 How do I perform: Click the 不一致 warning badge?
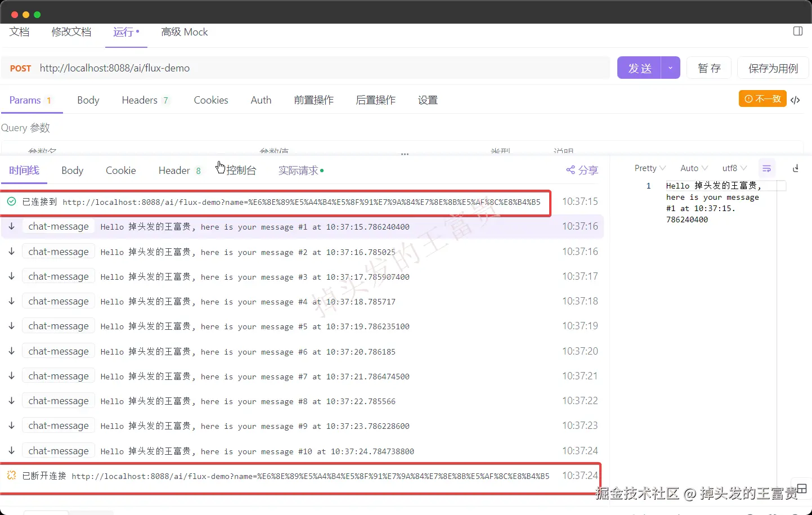point(762,98)
